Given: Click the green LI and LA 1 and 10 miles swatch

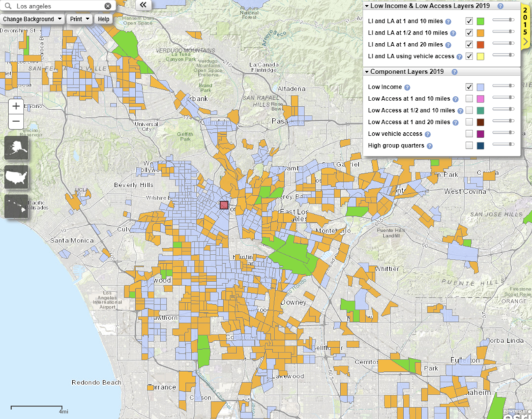Looking at the screenshot, I should [x=481, y=21].
